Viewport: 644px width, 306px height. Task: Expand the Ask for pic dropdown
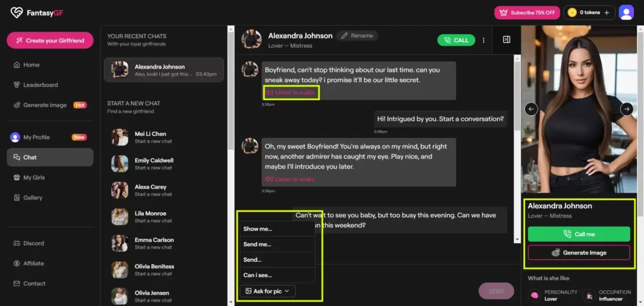[x=267, y=291]
